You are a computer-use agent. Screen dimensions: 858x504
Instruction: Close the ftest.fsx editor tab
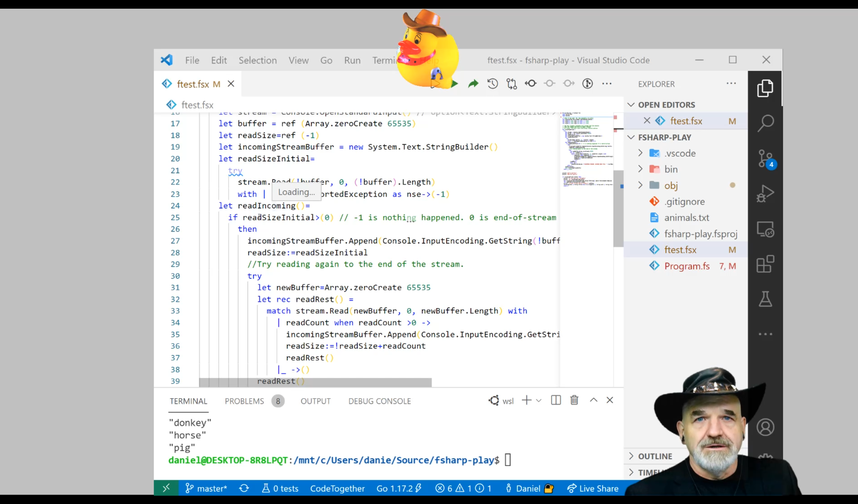coord(231,84)
